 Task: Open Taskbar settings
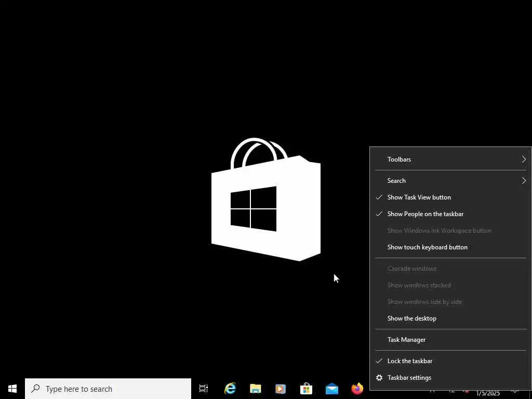[450, 378]
